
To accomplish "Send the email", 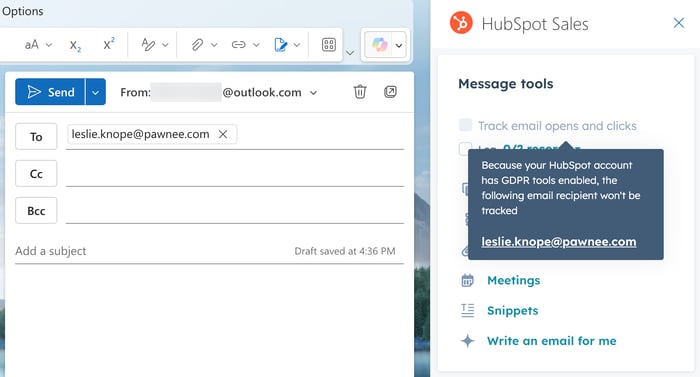I will [x=50, y=92].
